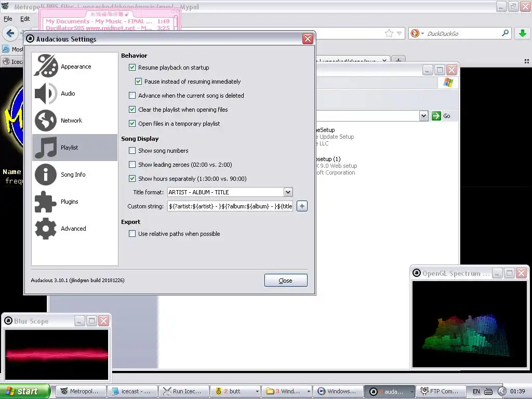Expand the butt taskbar group arrow
The image size is (532, 399).
click(x=257, y=392)
